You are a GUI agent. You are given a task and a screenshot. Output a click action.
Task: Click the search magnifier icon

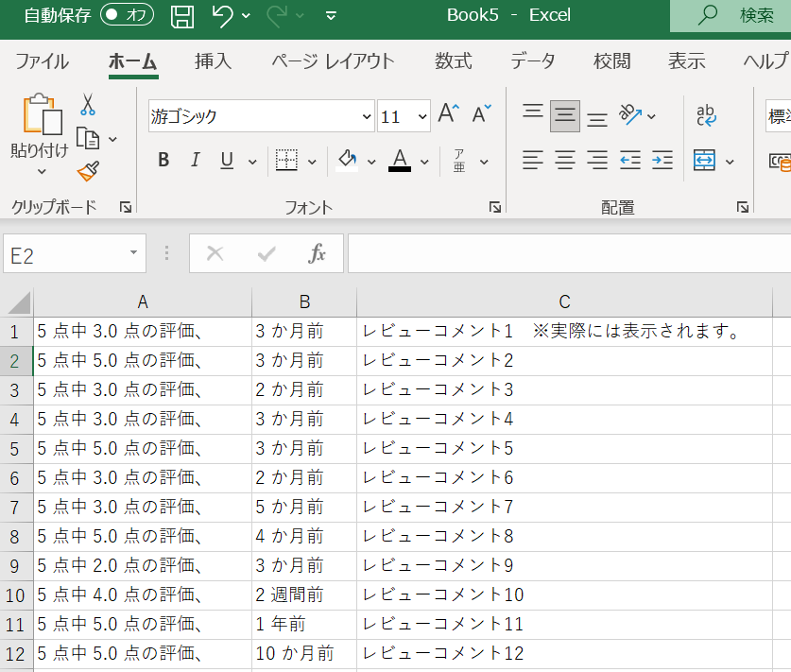[707, 15]
